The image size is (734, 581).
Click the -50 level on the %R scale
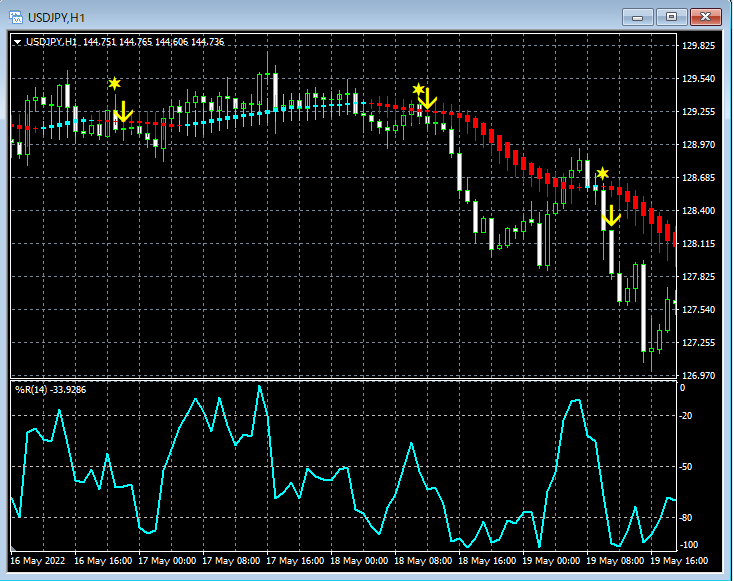coord(686,467)
